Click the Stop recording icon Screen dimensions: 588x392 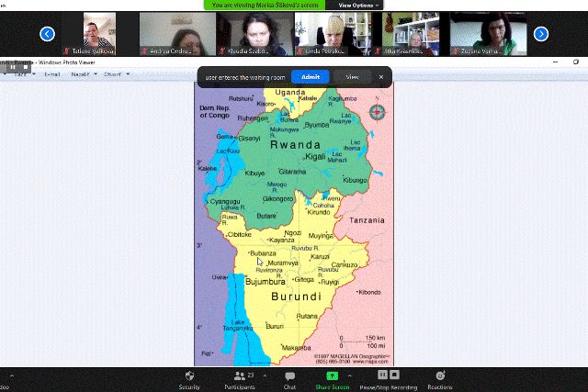tap(395, 375)
